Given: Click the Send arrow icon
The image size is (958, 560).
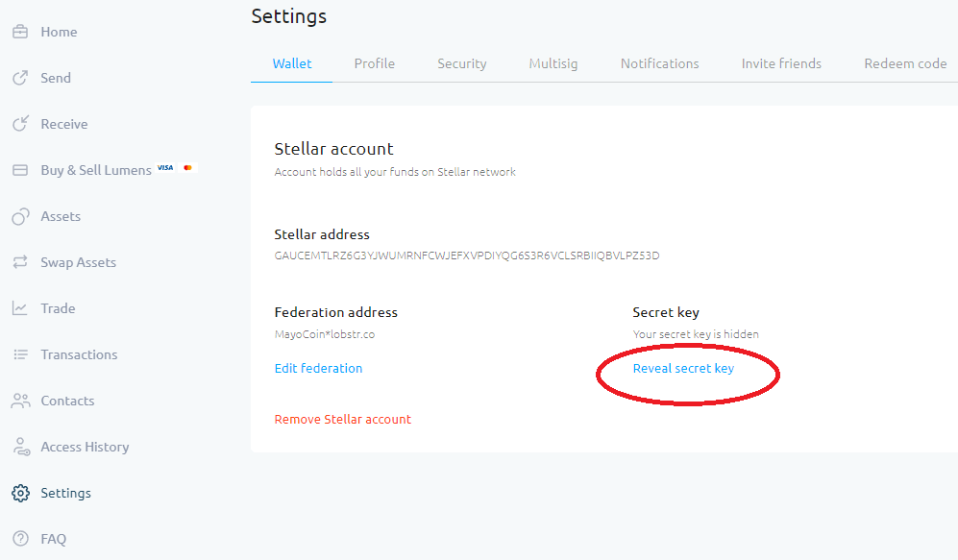Looking at the screenshot, I should (x=20, y=77).
